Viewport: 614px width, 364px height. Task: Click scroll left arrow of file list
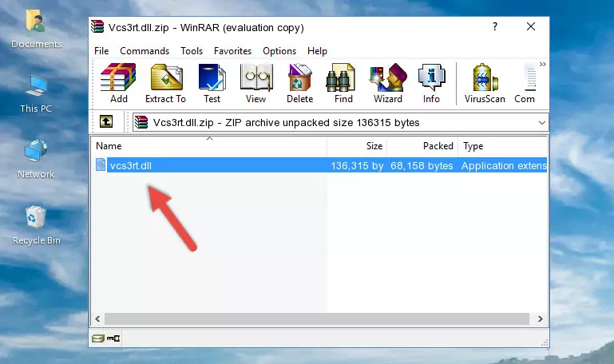pos(98,318)
